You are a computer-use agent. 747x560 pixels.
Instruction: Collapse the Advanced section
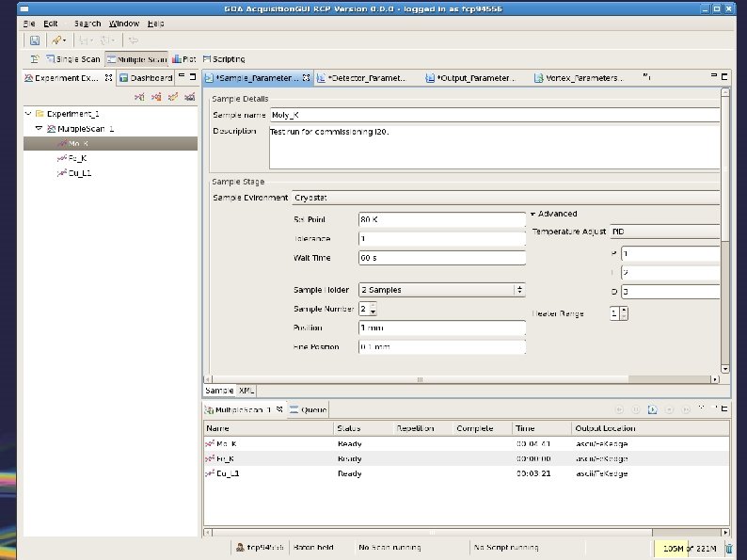[533, 214]
